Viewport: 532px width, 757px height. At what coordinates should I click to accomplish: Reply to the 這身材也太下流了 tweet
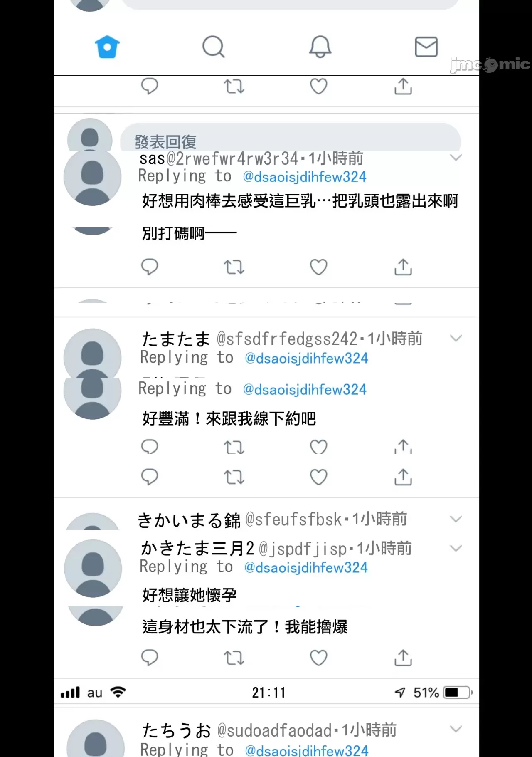(x=150, y=658)
